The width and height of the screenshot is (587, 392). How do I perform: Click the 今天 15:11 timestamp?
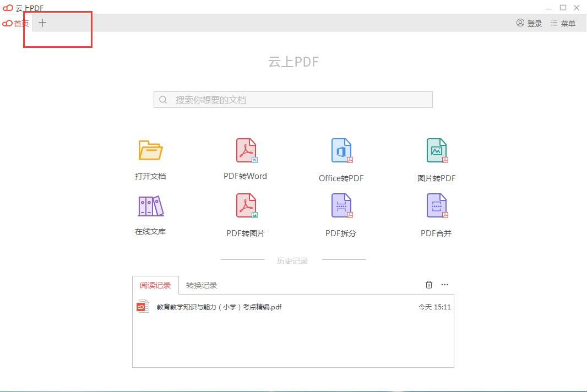[434, 307]
